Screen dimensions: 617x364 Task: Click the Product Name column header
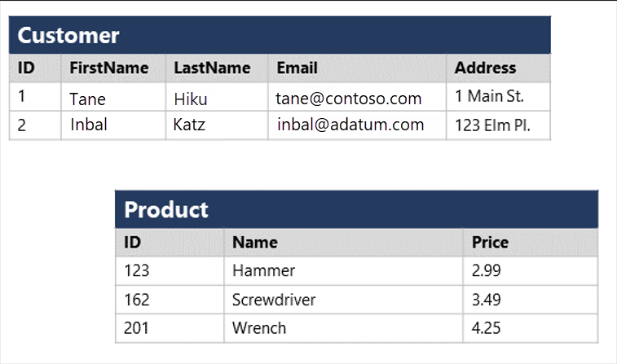[x=254, y=243]
